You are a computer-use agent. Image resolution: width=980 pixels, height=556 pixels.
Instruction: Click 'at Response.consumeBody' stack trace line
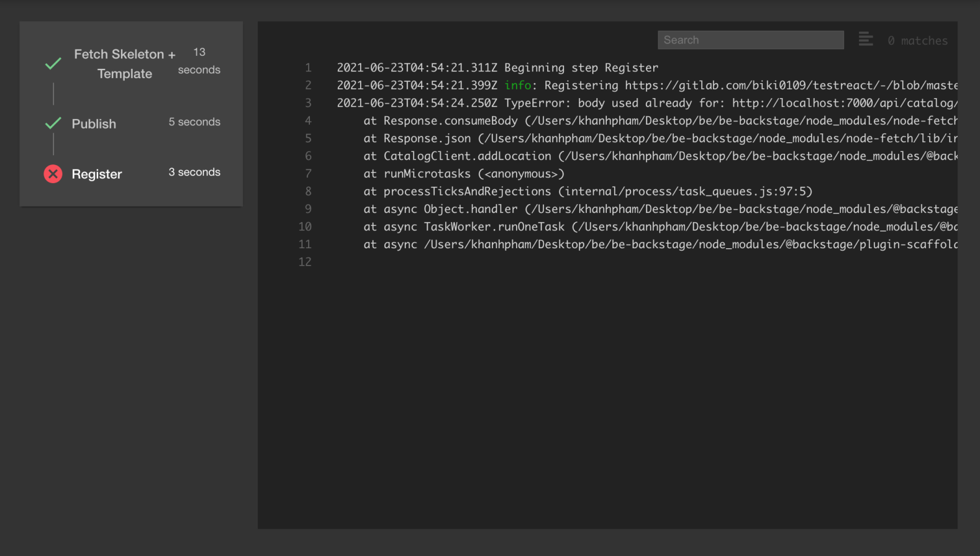[660, 120]
